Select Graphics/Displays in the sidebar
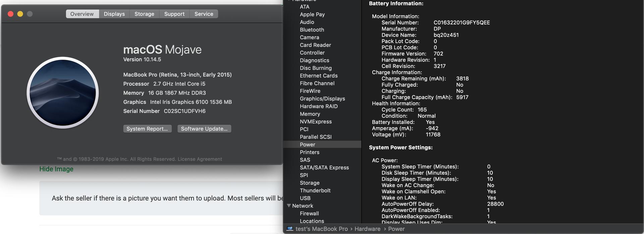The image size is (644, 234). pyautogui.click(x=322, y=99)
